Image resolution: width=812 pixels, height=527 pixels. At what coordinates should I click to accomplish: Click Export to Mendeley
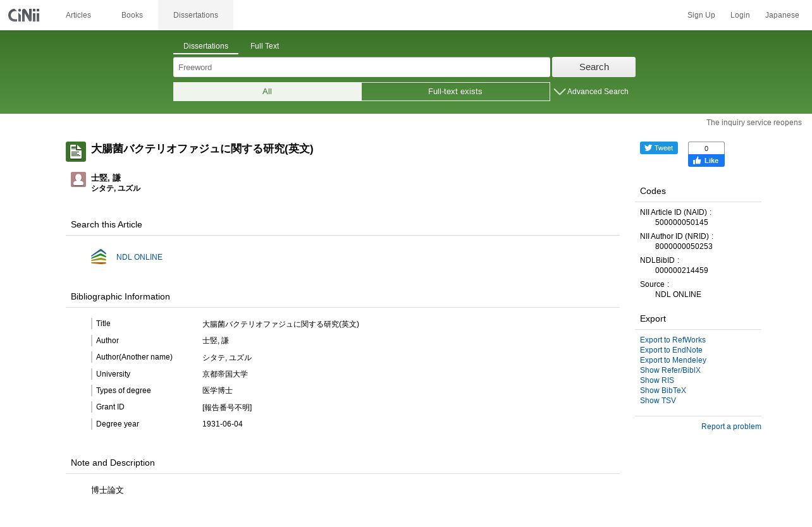point(673,360)
